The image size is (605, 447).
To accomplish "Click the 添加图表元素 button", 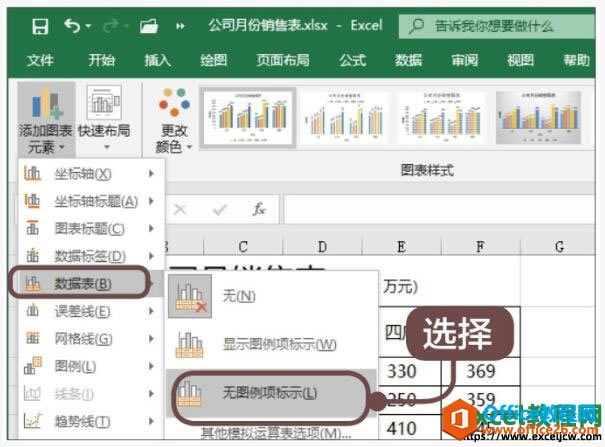I will (x=46, y=120).
